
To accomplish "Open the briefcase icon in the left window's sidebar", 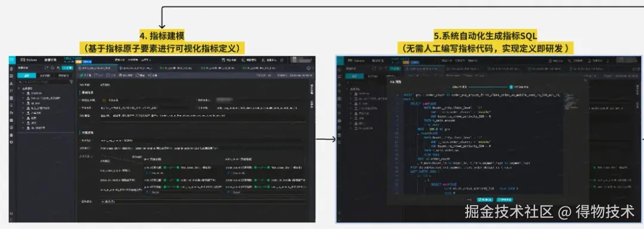I will pos(11,120).
